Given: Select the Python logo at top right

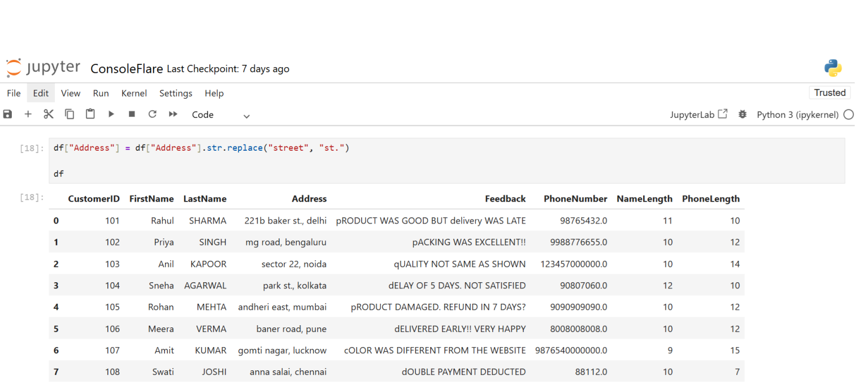Looking at the screenshot, I should click(x=833, y=67).
